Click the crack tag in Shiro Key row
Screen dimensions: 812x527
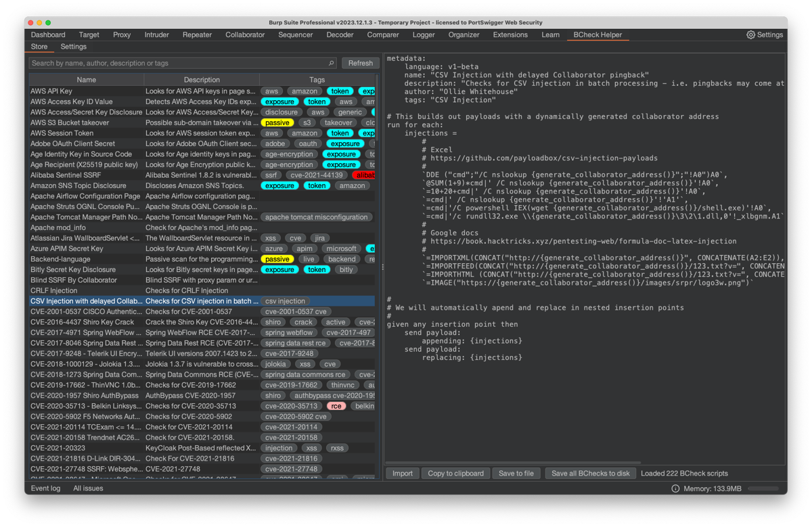pyautogui.click(x=303, y=322)
